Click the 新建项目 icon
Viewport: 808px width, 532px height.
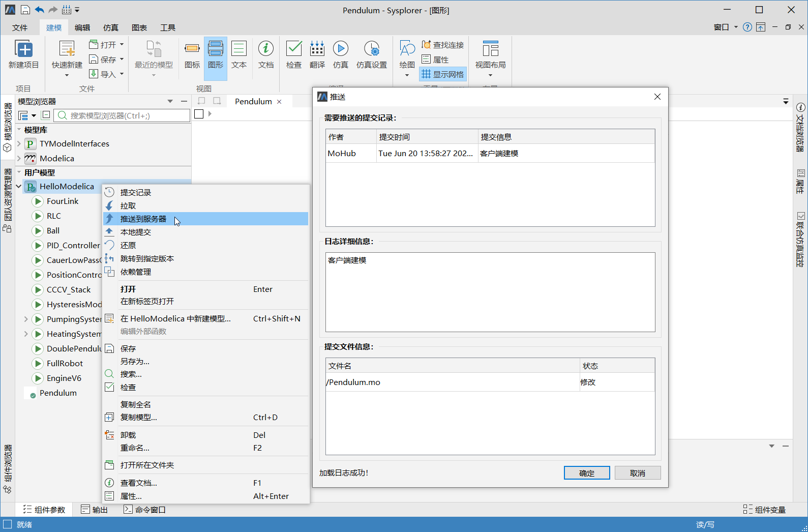click(x=24, y=49)
